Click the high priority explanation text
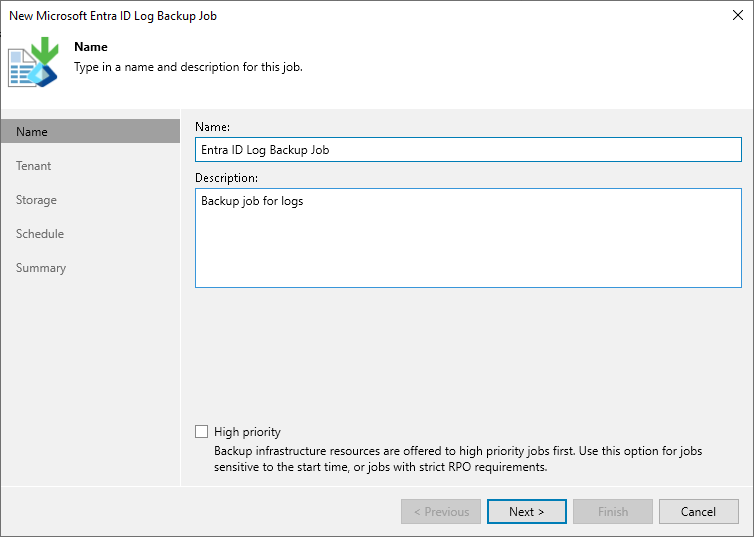Image resolution: width=754 pixels, height=537 pixels. click(458, 459)
